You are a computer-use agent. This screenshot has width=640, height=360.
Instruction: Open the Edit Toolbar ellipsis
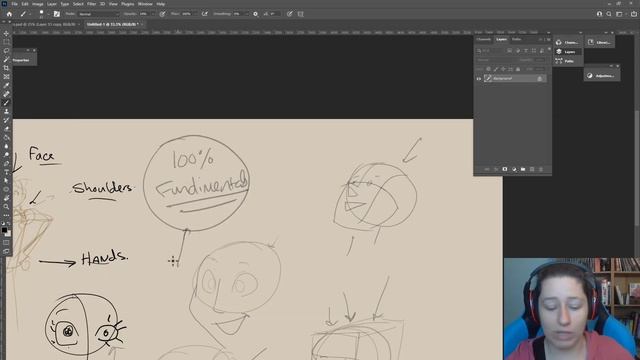click(x=6, y=215)
